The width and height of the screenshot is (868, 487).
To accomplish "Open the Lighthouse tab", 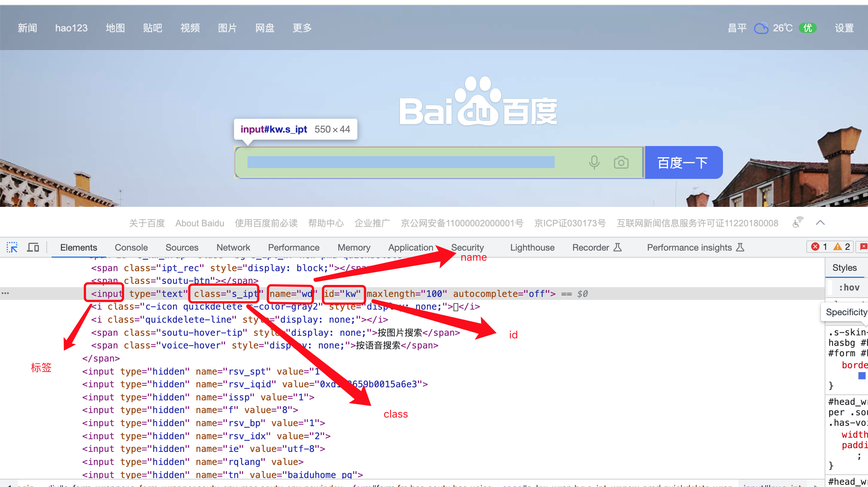I will 532,248.
